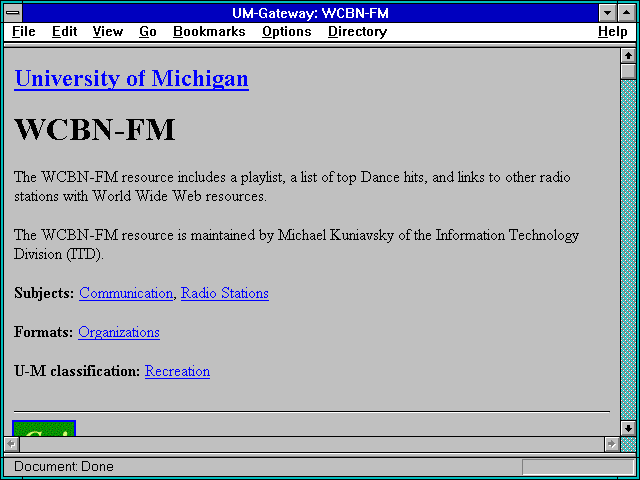The width and height of the screenshot is (640, 480).
Task: Open the window control menu box
Action: click(x=13, y=13)
